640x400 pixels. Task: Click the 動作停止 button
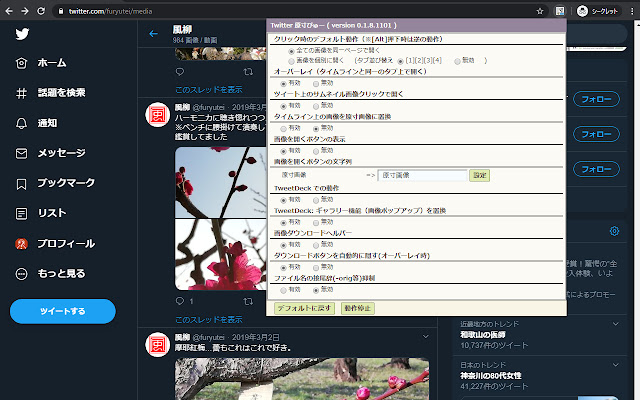(x=357, y=308)
